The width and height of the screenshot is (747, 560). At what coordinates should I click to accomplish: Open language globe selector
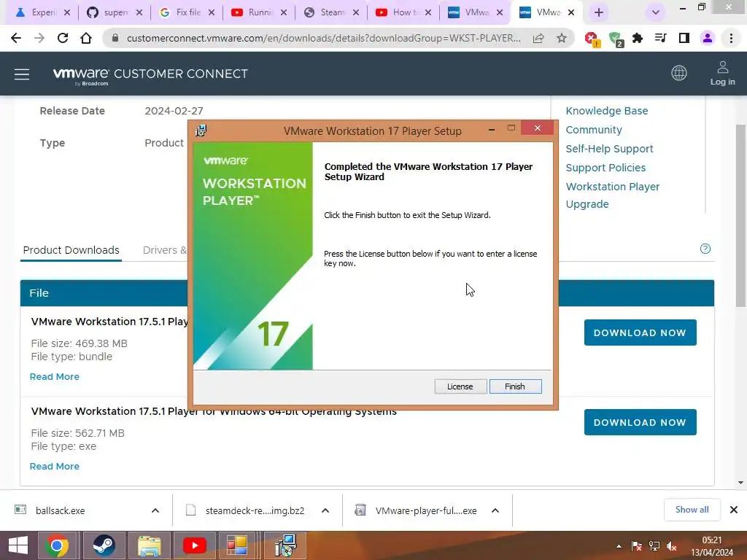[x=679, y=73]
